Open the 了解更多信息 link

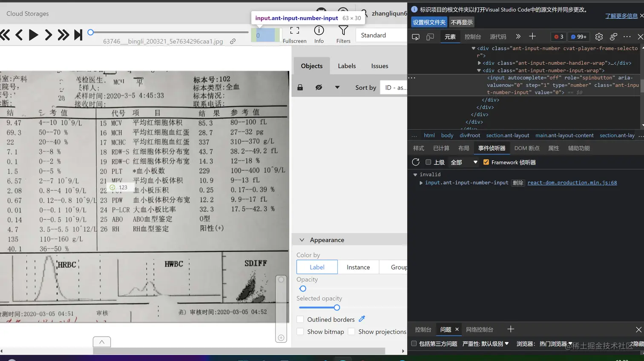(621, 16)
